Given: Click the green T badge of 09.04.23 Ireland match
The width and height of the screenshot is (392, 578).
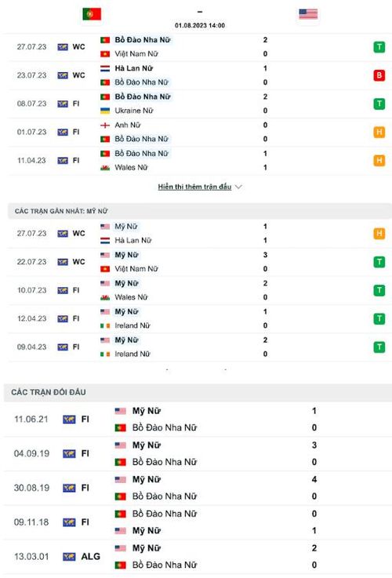Looking at the screenshot, I should tap(379, 347).
